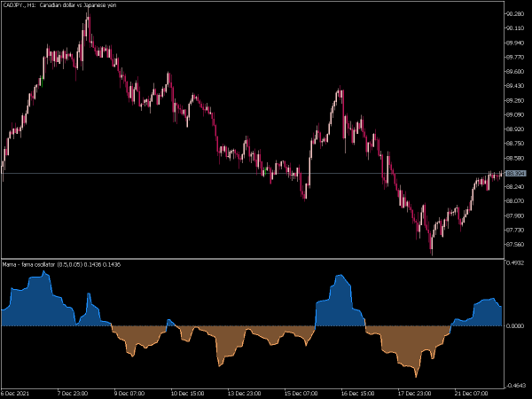Viewport: 532px width, 399px height.
Task: Select the 9 Dec 07:00 time label
Action: (x=129, y=394)
